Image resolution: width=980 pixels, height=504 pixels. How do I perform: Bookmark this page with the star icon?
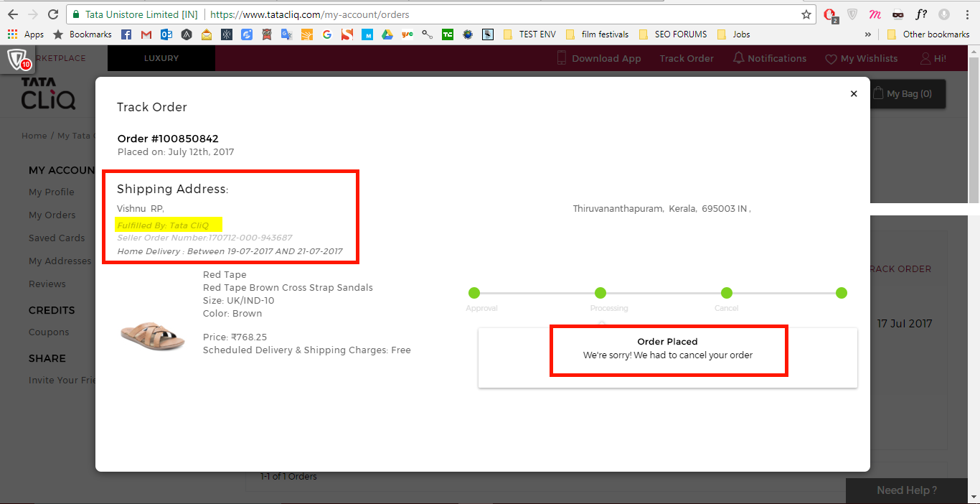[x=806, y=14]
